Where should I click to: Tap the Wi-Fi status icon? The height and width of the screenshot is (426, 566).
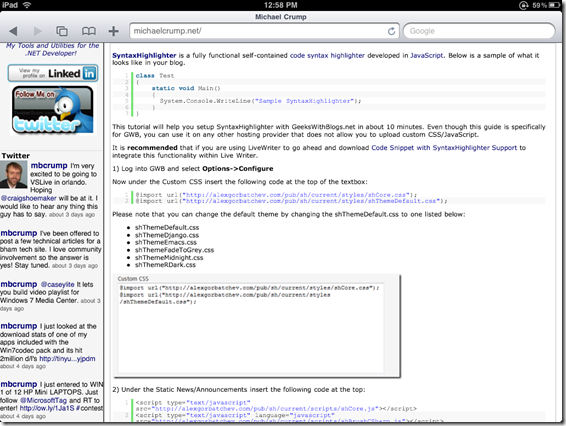point(27,5)
